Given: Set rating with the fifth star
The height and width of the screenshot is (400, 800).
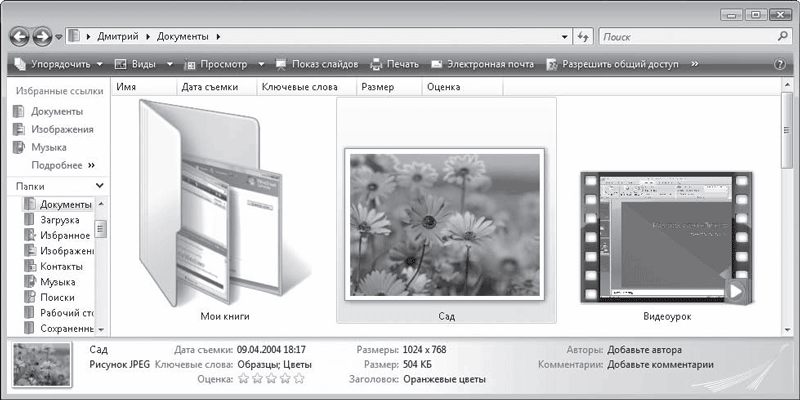Looking at the screenshot, I should click(x=298, y=379).
